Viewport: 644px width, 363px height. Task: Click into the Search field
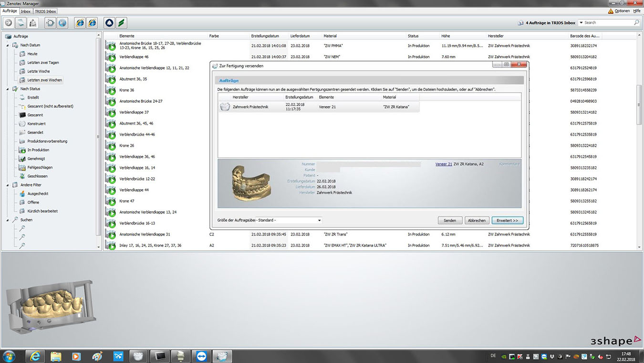click(608, 22)
